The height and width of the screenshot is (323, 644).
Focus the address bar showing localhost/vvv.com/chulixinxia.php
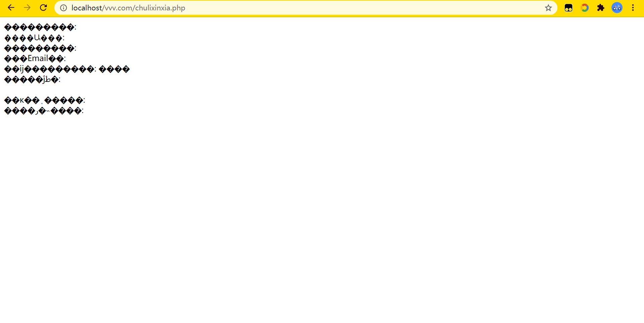pos(305,8)
